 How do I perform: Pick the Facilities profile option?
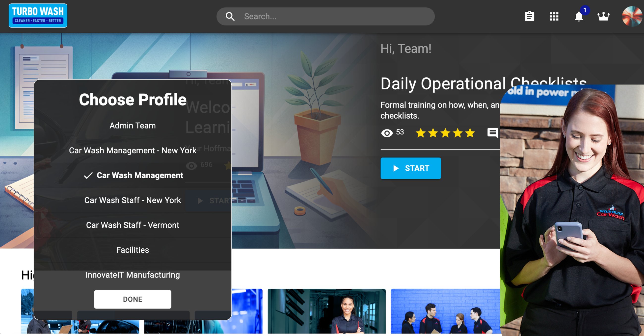133,250
